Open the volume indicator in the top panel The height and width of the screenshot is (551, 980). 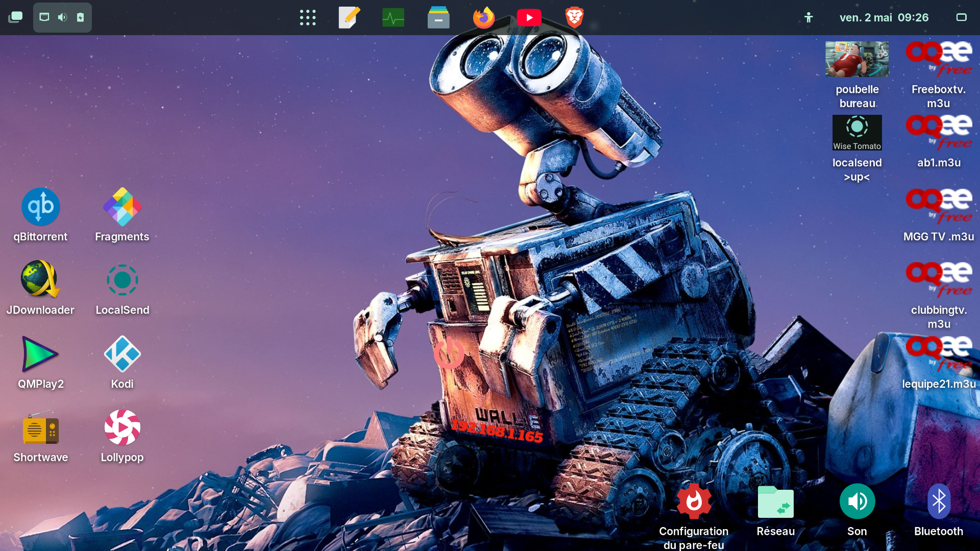62,17
